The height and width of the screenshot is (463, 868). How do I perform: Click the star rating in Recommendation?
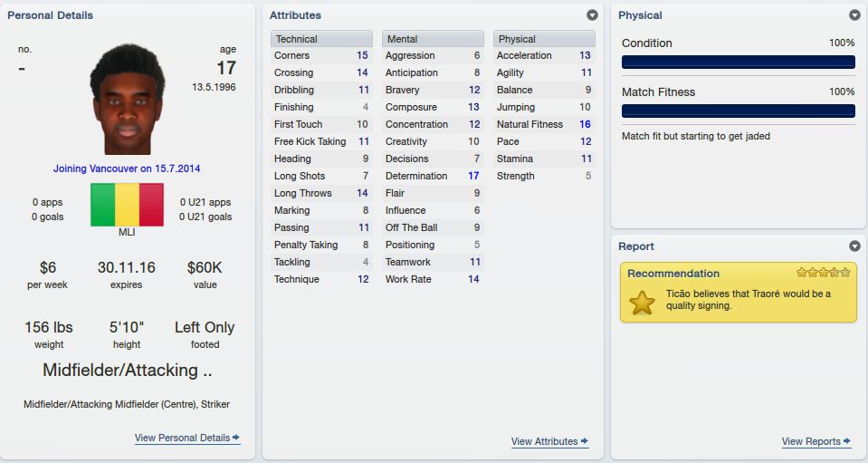pos(823,272)
